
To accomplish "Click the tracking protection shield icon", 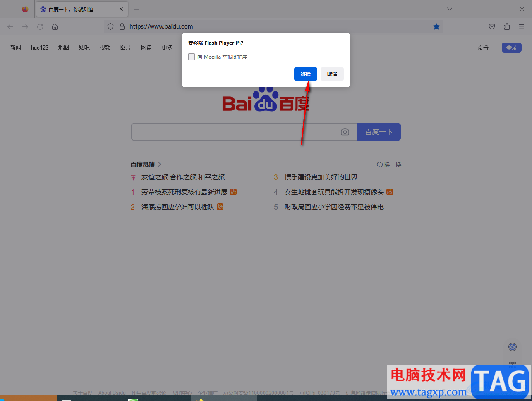I will pyautogui.click(x=110, y=26).
